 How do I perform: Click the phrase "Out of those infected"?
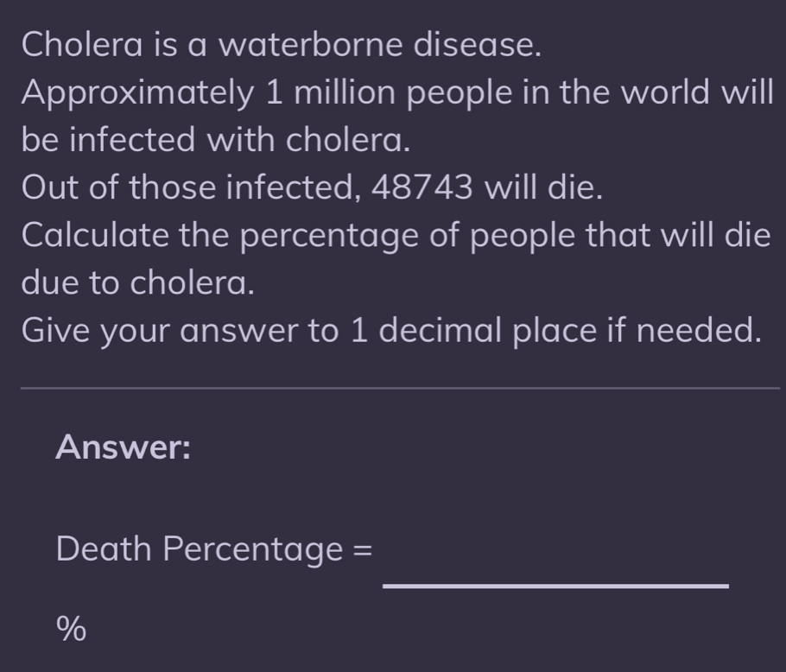[x=190, y=187]
